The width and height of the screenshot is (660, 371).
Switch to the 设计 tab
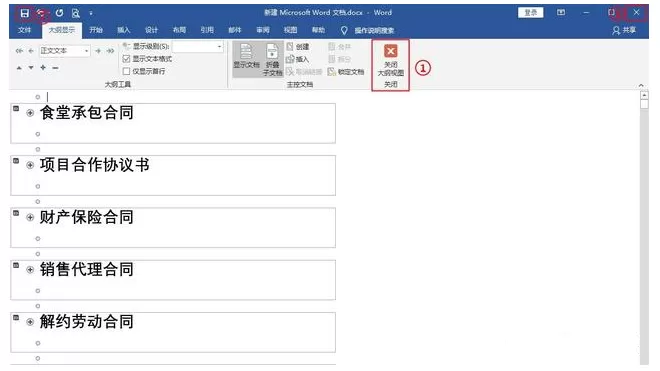tap(152, 30)
